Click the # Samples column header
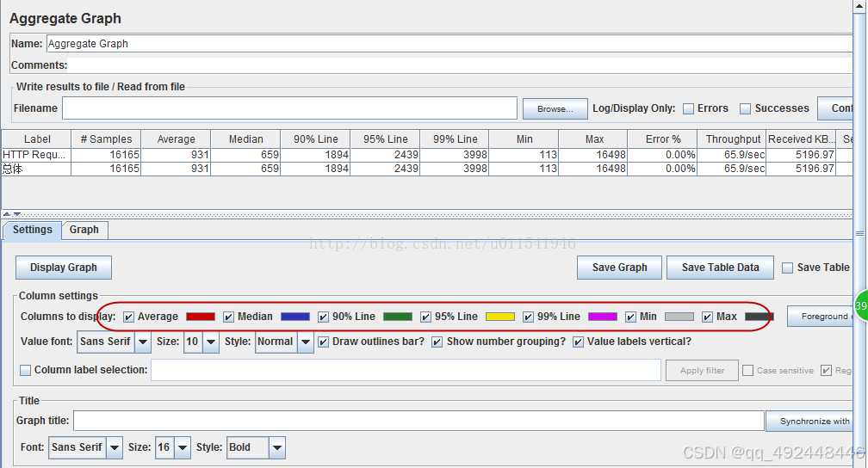The image size is (868, 468). [106, 139]
